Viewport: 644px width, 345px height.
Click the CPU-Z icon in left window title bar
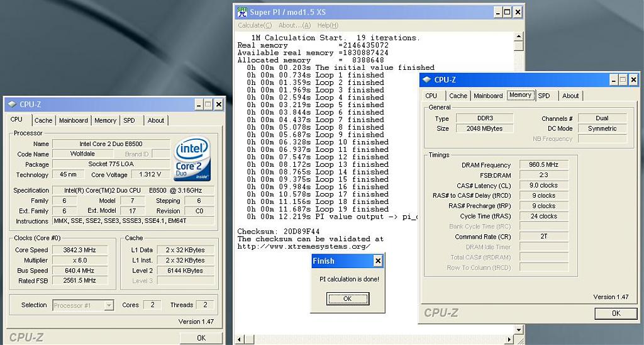click(13, 105)
